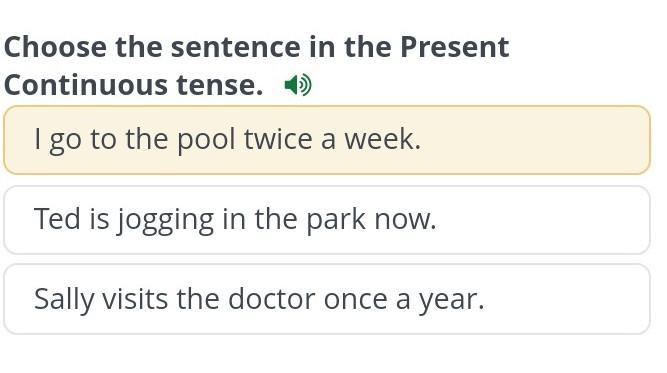This screenshot has width=667, height=373.
Task: Pick the last answer card about Sally
Action: (327, 299)
